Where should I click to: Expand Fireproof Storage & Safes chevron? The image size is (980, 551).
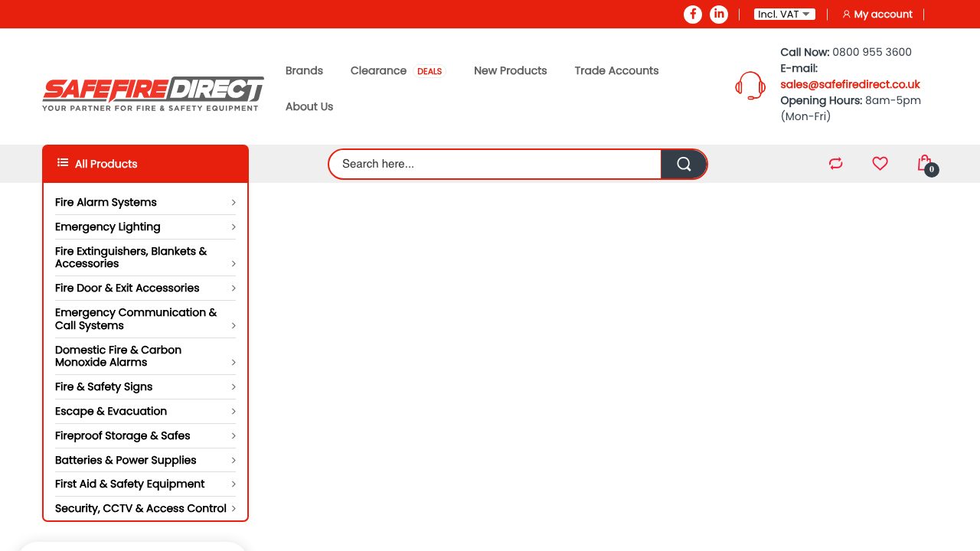tap(234, 436)
